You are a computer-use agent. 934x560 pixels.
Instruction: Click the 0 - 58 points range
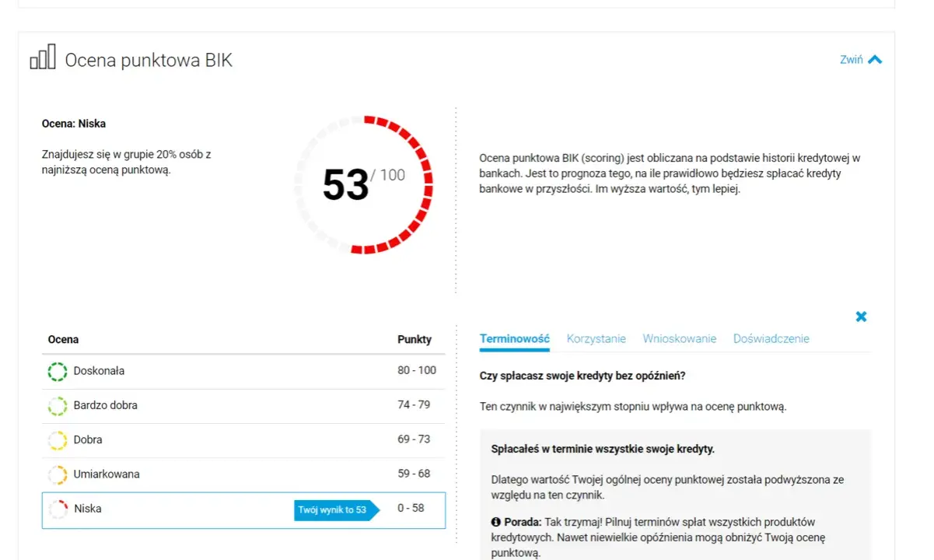coord(411,508)
